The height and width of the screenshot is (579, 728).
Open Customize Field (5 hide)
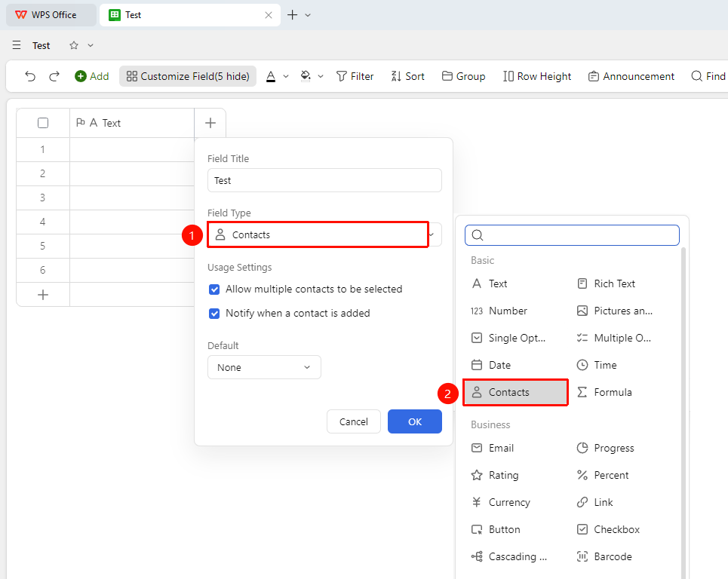click(x=188, y=76)
